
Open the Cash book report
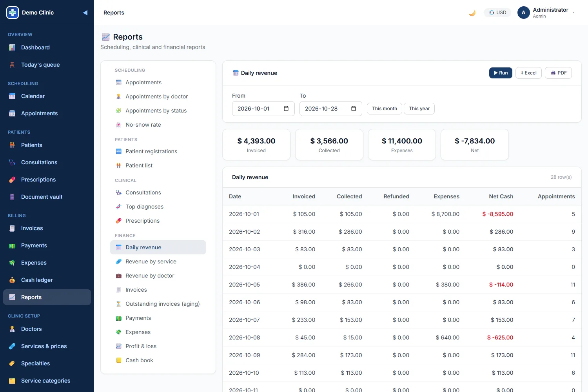158,360
